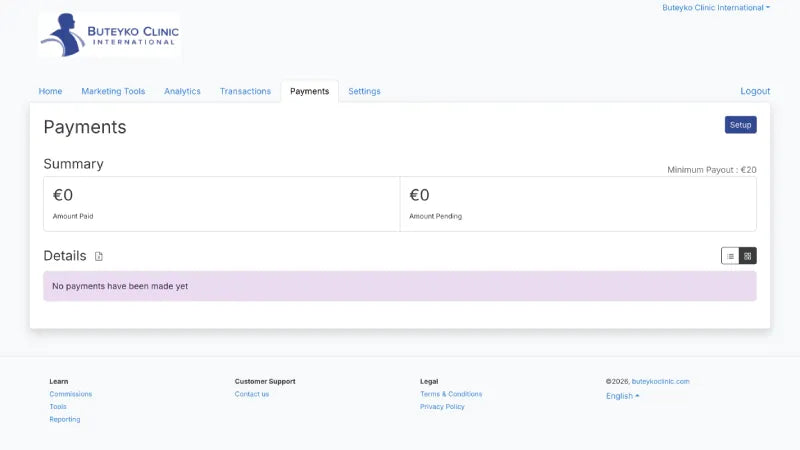Click the 'No payments have been made yet' notice
Image resolution: width=800 pixels, height=450 pixels.
[x=400, y=286]
